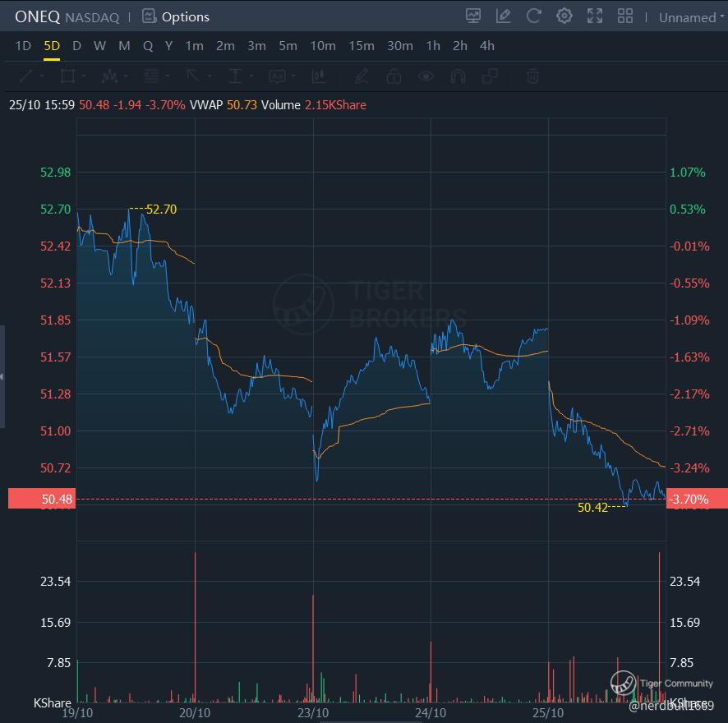
Task: Switch to the 1D timeframe tab
Action: pos(23,46)
